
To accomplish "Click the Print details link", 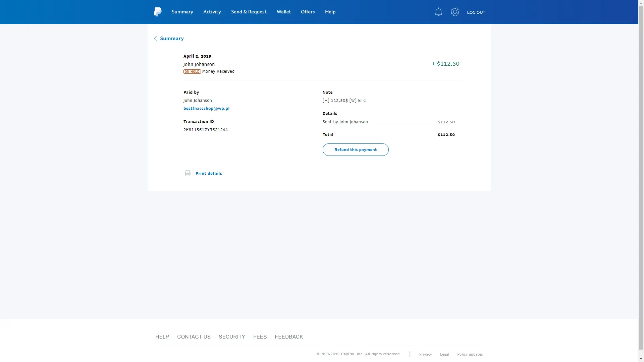I will click(208, 174).
